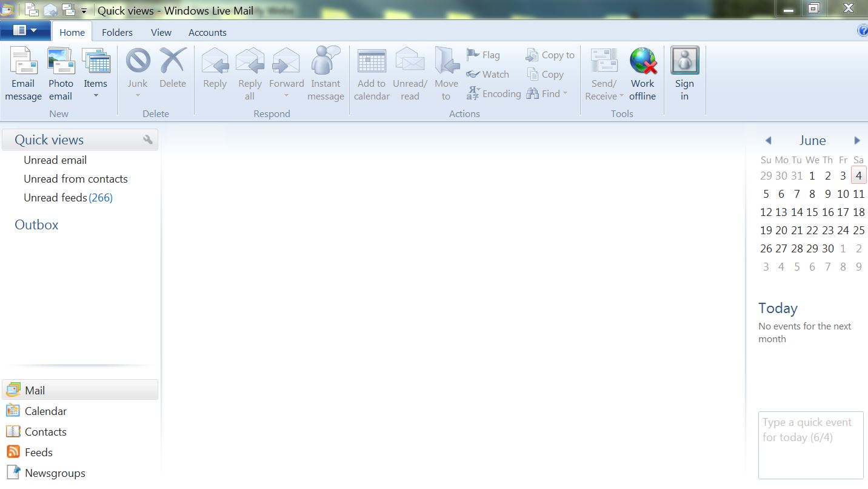Open Unread email quick view

pos(55,160)
